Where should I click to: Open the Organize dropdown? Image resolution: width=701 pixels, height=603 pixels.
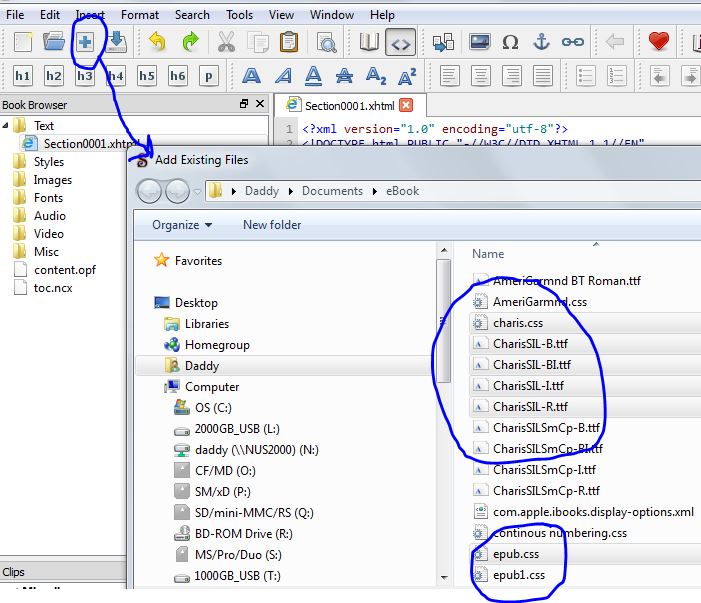pyautogui.click(x=182, y=225)
